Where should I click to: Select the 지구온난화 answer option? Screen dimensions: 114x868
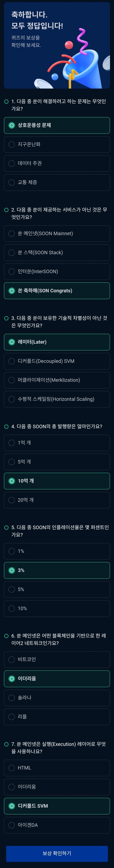coord(57,144)
